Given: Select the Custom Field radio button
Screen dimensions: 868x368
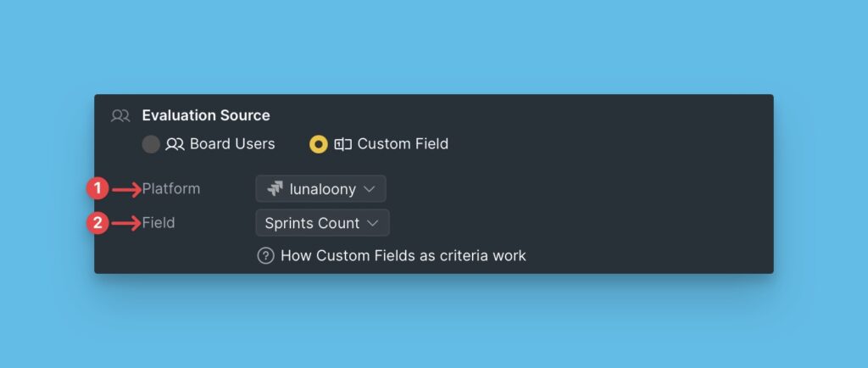Looking at the screenshot, I should [318, 144].
